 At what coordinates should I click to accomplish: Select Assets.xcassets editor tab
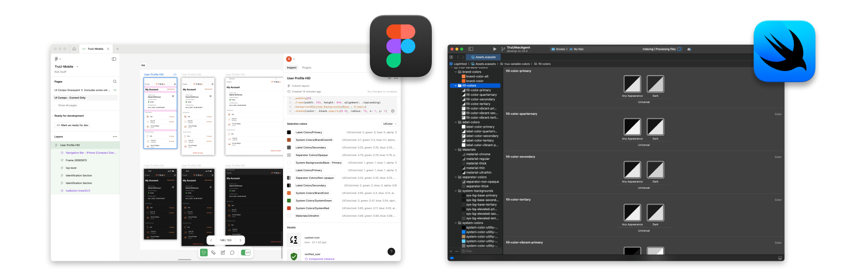tap(484, 57)
